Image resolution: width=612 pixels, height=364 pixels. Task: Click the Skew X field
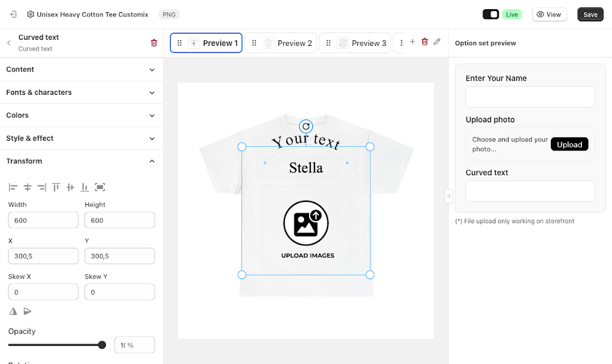[x=43, y=292]
